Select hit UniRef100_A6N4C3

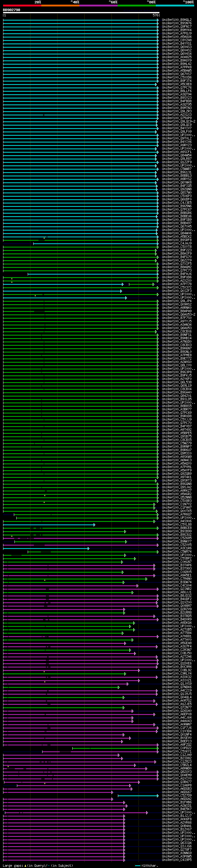pos(177,460)
